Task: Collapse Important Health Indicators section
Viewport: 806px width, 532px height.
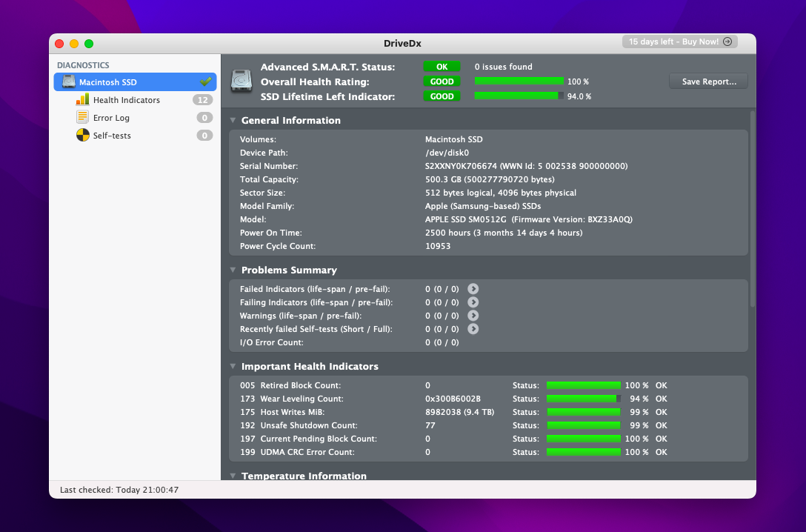Action: click(x=233, y=367)
